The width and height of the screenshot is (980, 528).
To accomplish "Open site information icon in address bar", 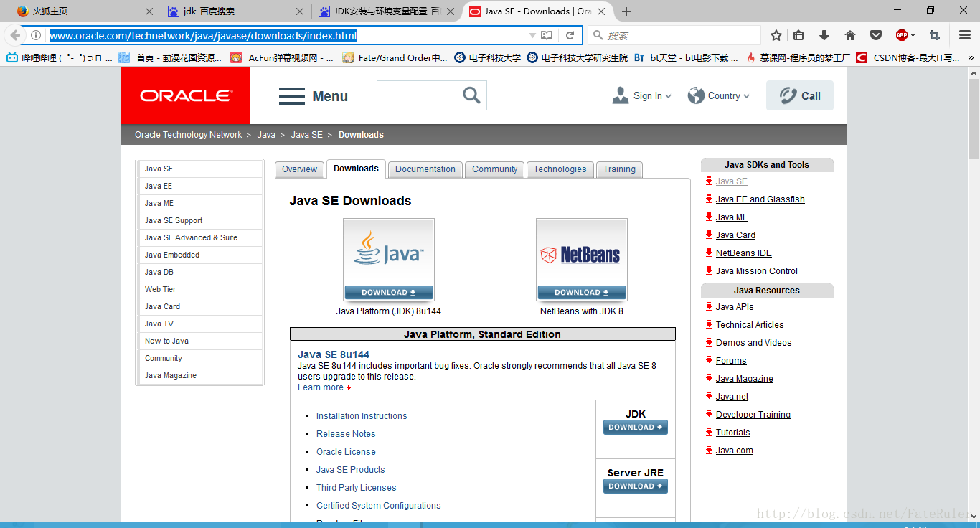I will pos(36,35).
